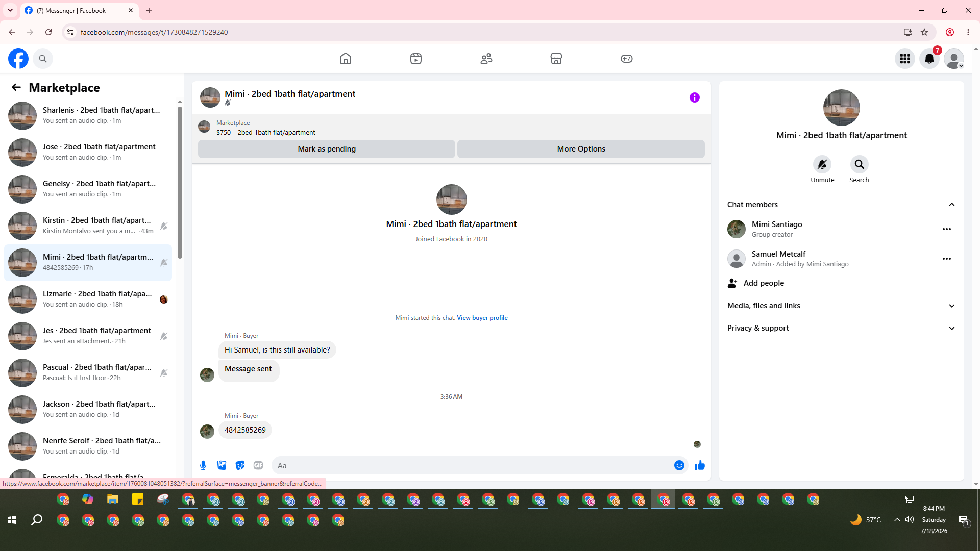Open the Facebook logo home link
This screenshot has height=551, width=980.
18,59
